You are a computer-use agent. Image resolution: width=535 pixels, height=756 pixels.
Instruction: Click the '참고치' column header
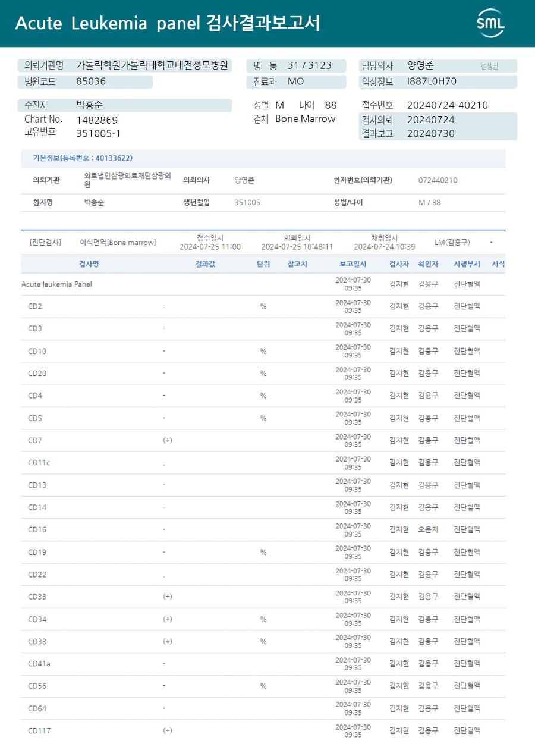click(x=297, y=264)
